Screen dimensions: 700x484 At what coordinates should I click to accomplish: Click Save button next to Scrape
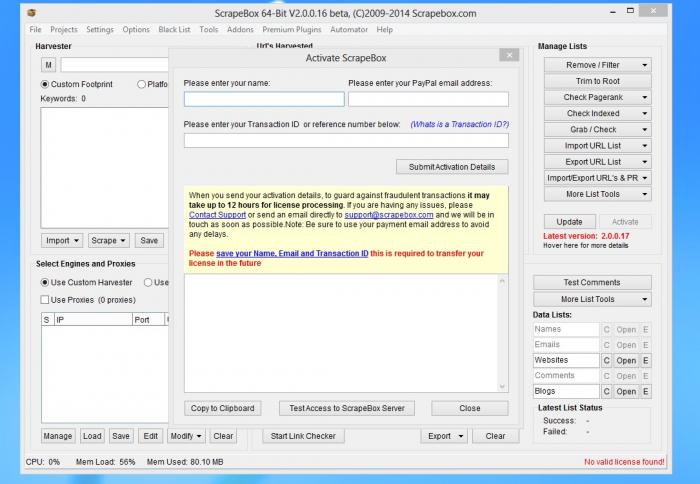pos(149,241)
